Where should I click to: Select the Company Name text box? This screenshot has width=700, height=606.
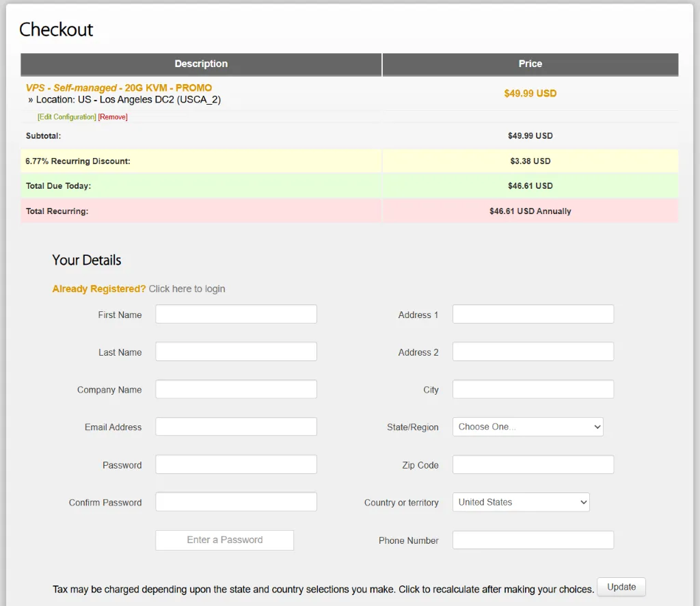point(236,390)
